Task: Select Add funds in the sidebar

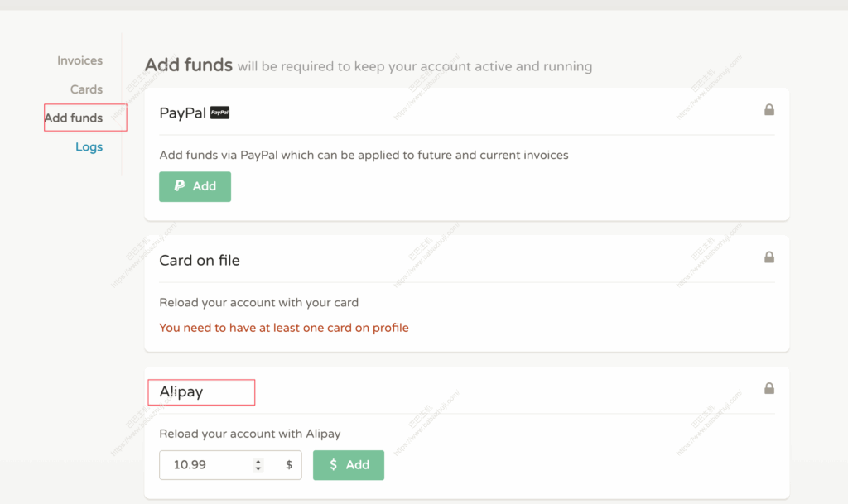Action: point(74,118)
